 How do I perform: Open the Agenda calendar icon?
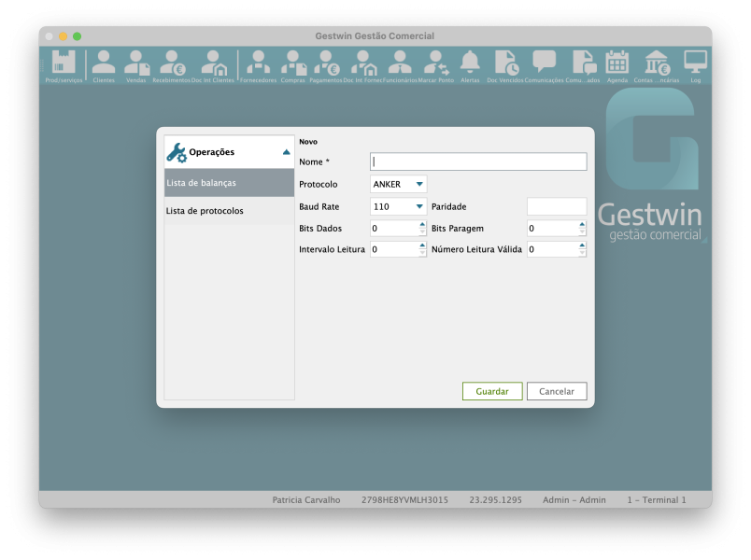coord(617,63)
